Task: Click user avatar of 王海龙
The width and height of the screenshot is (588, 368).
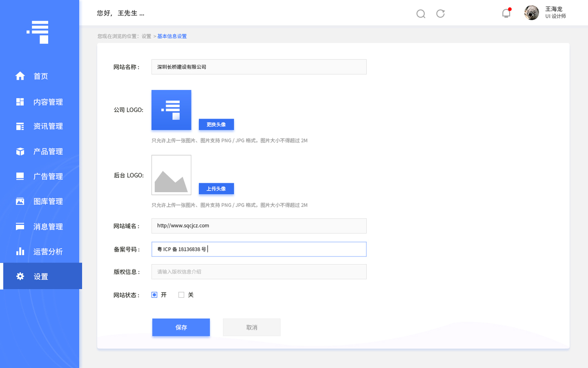Action: 532,13
